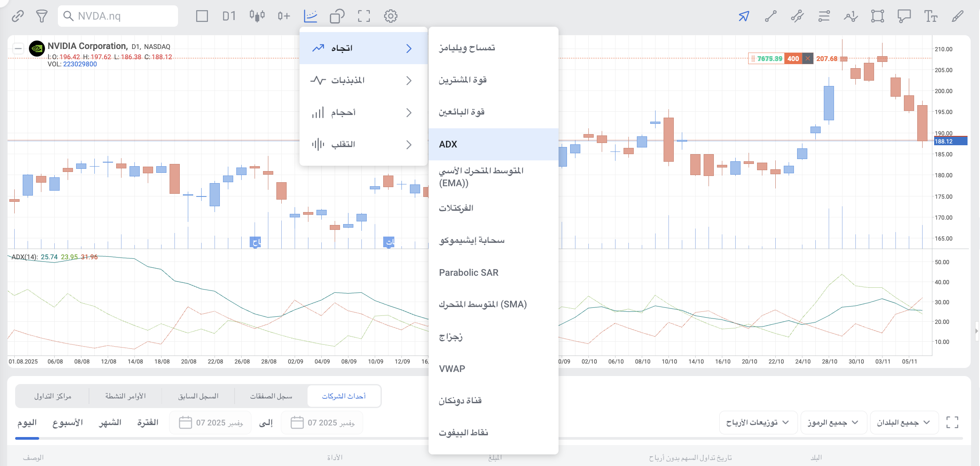Select the cursor pointer tool
Viewport: 980px width, 466px height.
pos(744,16)
